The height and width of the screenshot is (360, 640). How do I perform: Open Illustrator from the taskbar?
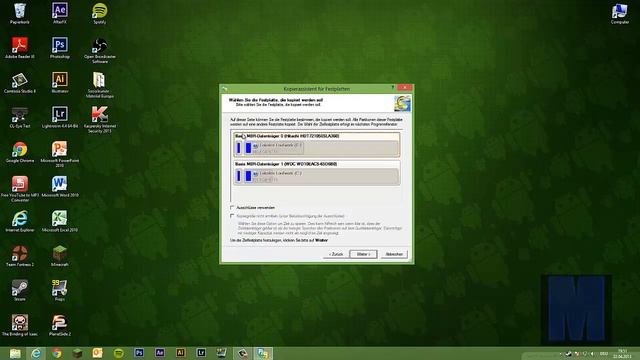pos(180,353)
